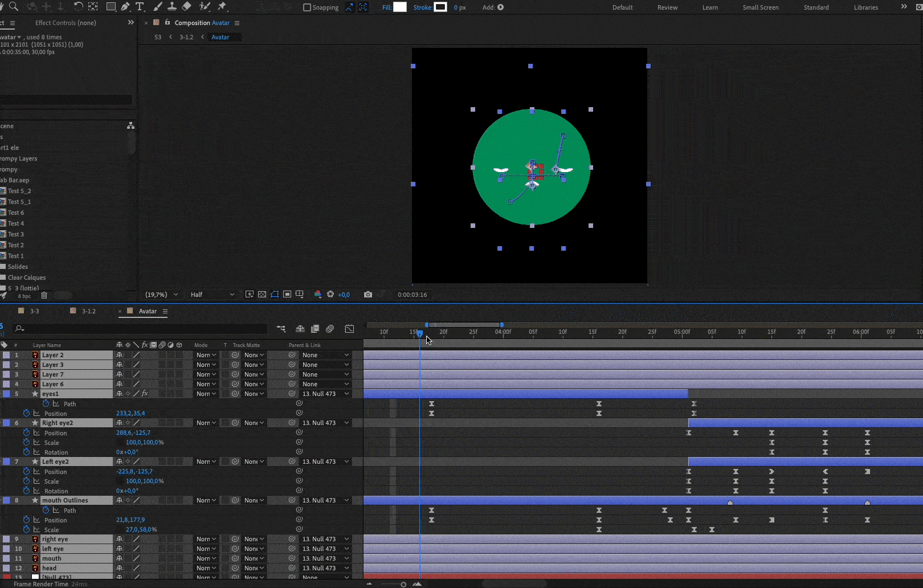Open parent dropdown for Layer 2
923x588 pixels.
point(325,355)
